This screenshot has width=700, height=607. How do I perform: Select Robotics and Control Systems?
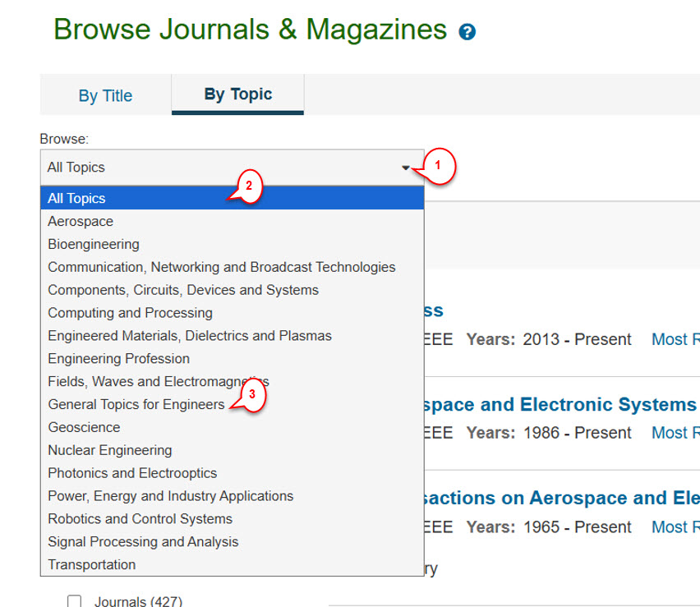tap(140, 519)
